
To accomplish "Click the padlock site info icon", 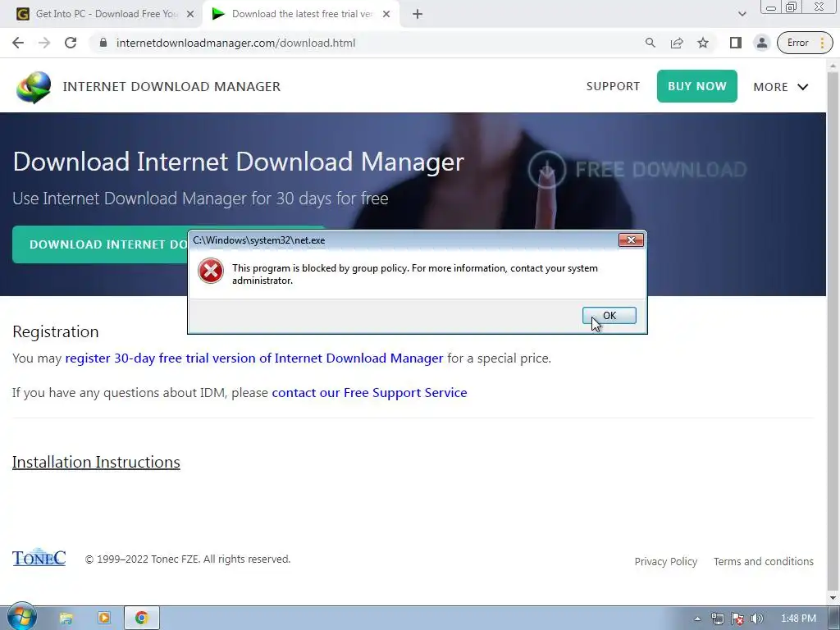I will click(103, 43).
